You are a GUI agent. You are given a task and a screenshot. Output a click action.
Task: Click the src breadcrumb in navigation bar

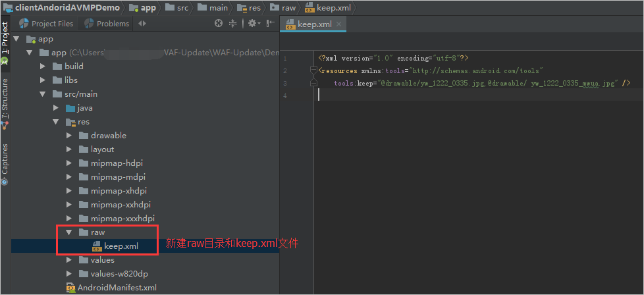pos(177,7)
